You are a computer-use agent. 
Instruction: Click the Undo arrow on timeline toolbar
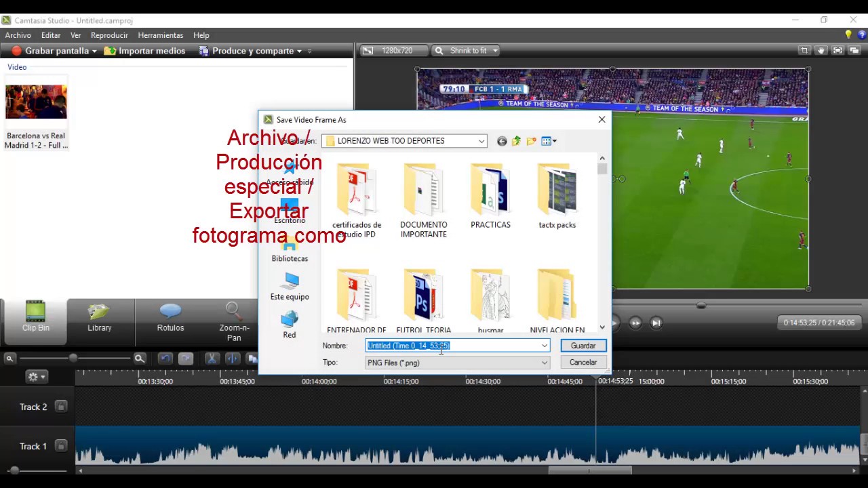coord(165,359)
